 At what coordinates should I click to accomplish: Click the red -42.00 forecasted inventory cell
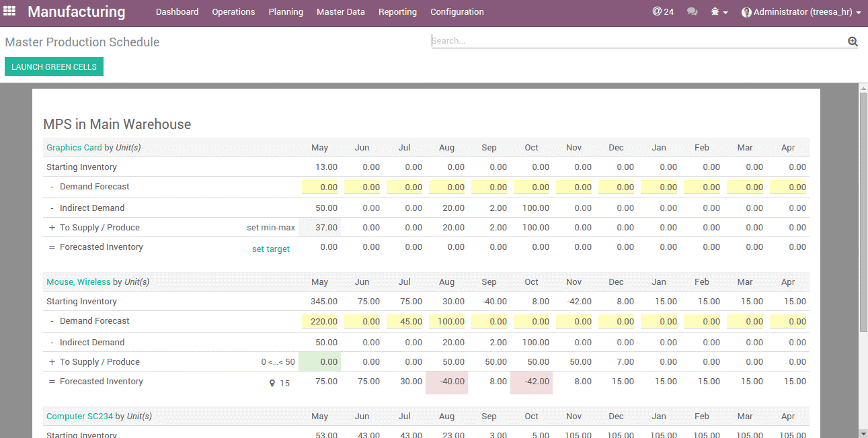click(532, 382)
